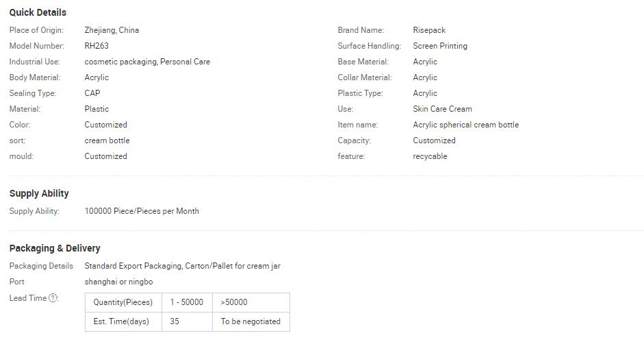Click the Skin Care Cream use value
The height and width of the screenshot is (342, 644).
[442, 109]
